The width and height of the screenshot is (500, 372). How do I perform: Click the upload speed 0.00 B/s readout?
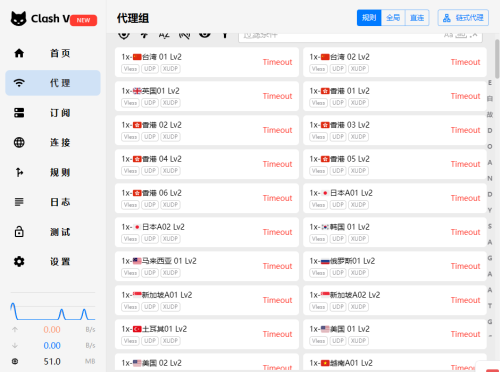pos(53,330)
